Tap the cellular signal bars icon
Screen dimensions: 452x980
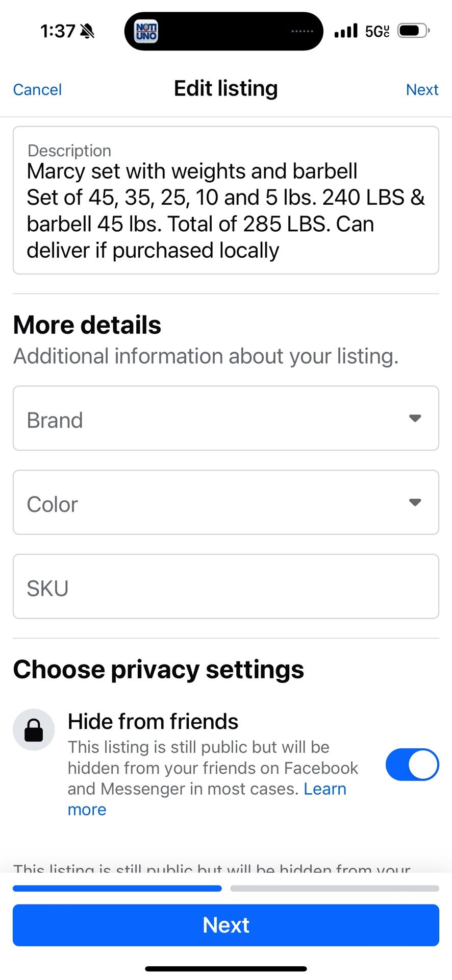tap(346, 31)
